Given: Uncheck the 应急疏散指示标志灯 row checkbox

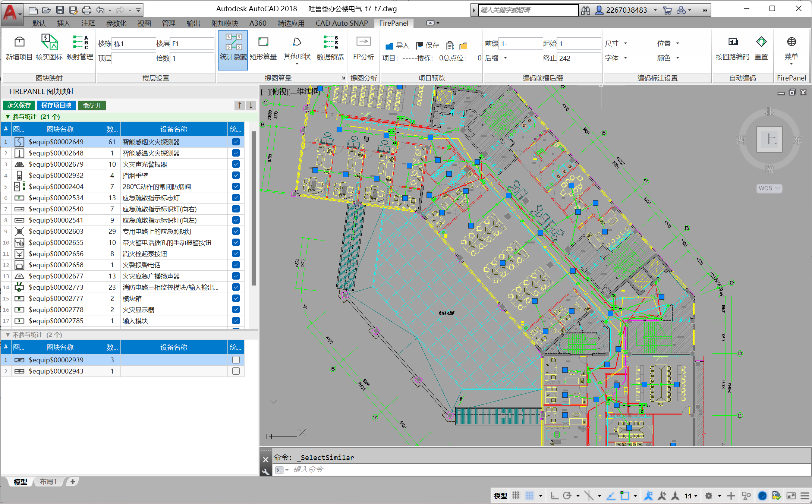Looking at the screenshot, I should 236,198.
